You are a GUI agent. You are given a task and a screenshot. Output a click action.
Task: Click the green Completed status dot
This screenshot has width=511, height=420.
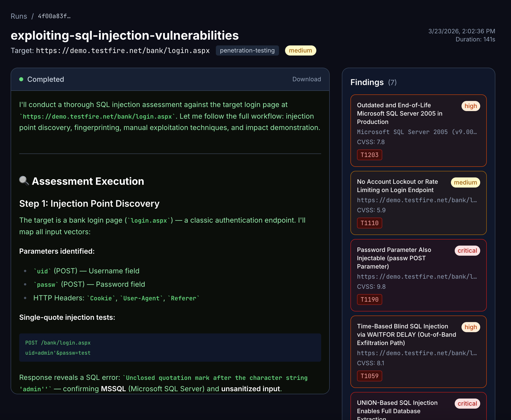(21, 79)
